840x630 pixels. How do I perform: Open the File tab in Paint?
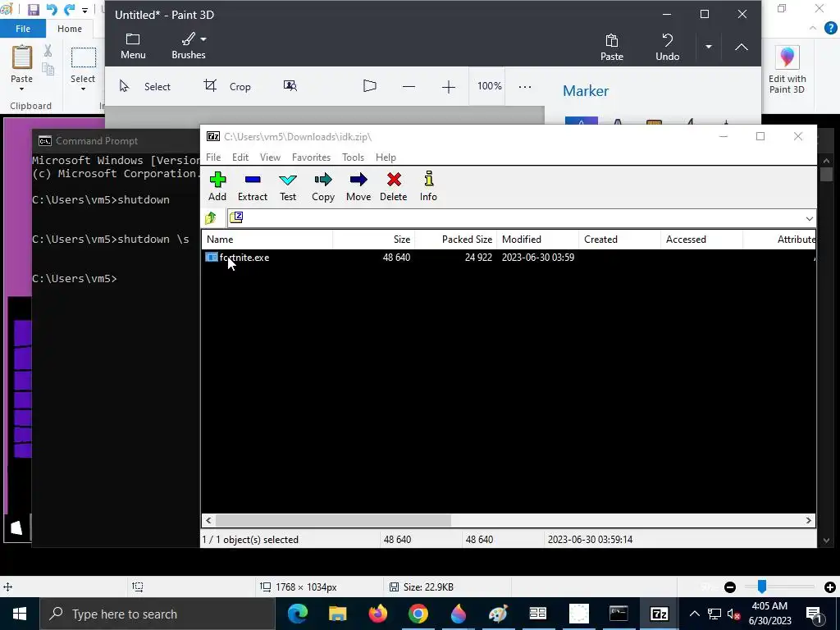coord(22,29)
